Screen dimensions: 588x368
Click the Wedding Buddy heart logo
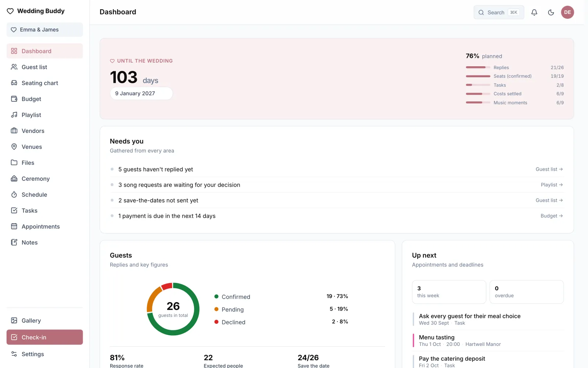pos(10,11)
